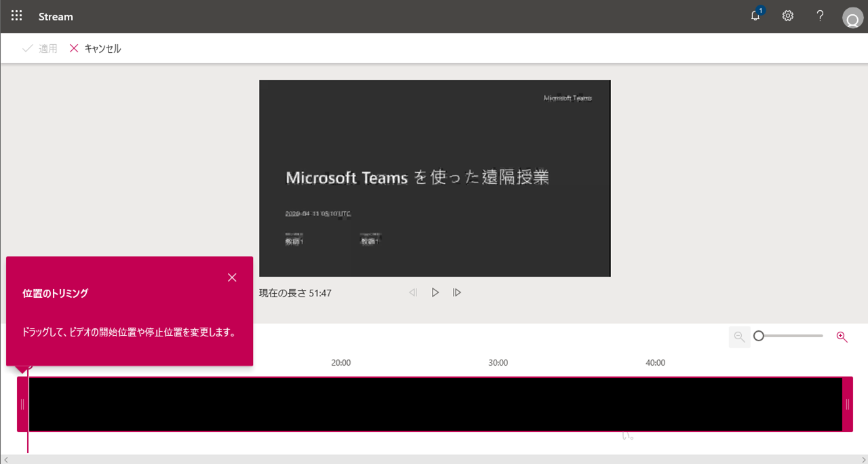Open the user profile avatar
Screen dimensions: 868x464
click(852, 18)
